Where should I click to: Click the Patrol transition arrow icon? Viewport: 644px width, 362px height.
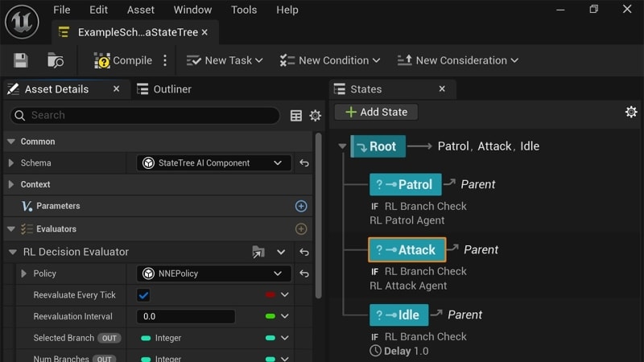click(450, 183)
